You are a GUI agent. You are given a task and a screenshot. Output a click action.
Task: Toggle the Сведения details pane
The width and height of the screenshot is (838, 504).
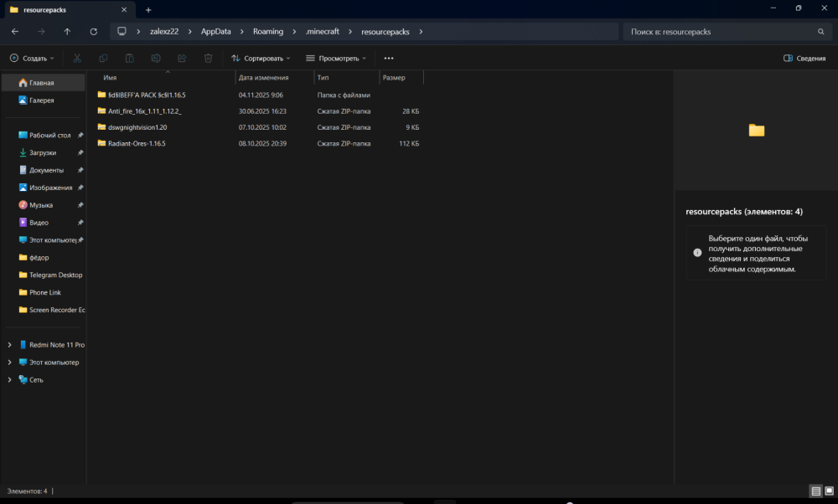[x=804, y=59]
